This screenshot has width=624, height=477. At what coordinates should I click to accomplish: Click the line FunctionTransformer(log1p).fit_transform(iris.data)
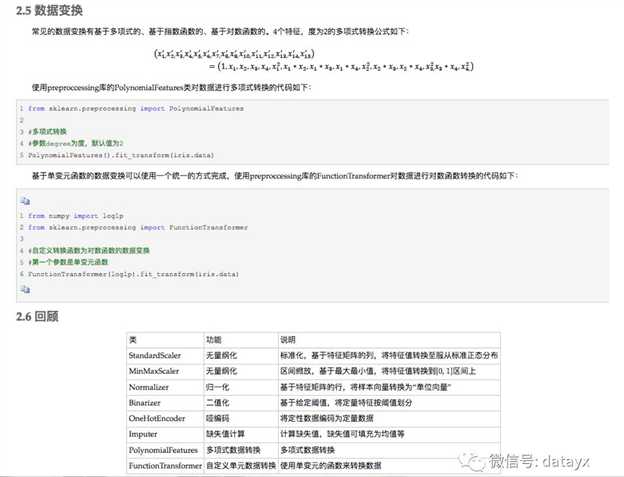point(133,274)
